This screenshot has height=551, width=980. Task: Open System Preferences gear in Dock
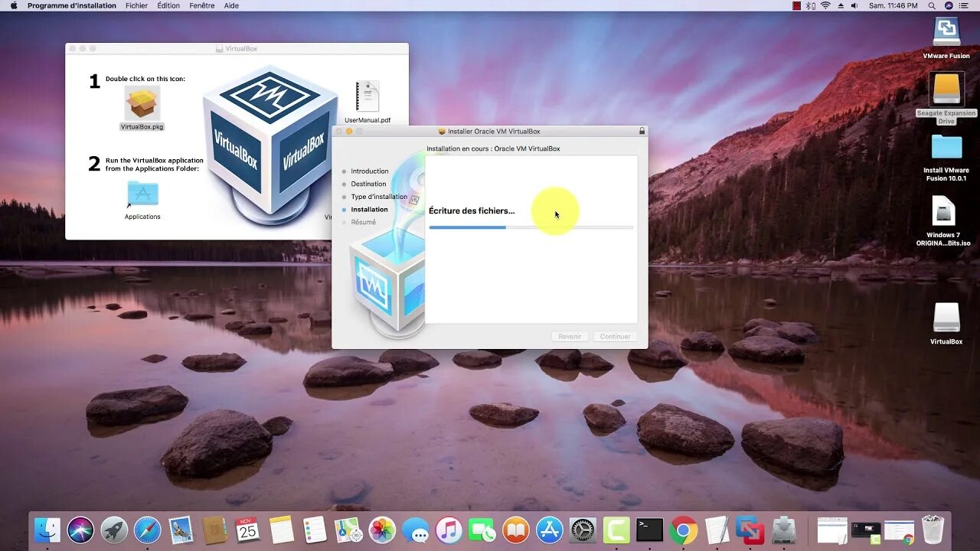pos(583,530)
